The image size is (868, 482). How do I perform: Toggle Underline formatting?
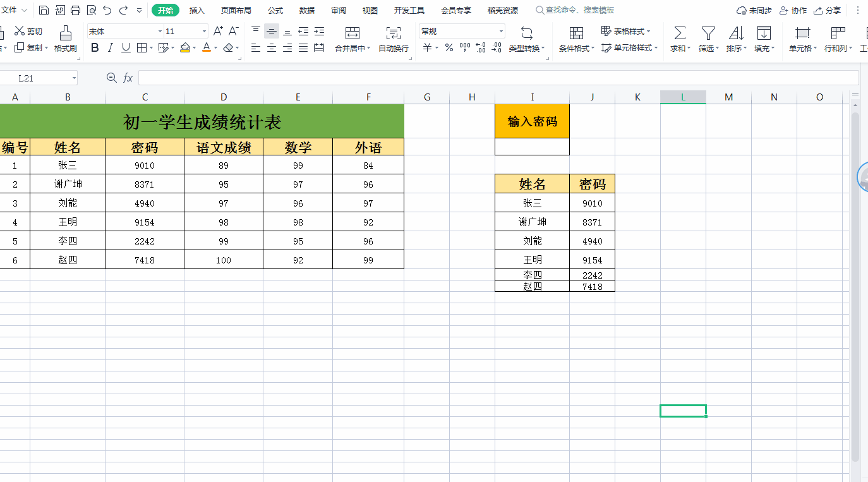point(126,47)
